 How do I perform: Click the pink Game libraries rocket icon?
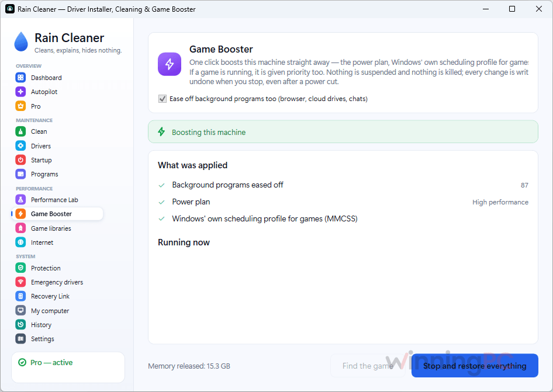(x=20, y=228)
